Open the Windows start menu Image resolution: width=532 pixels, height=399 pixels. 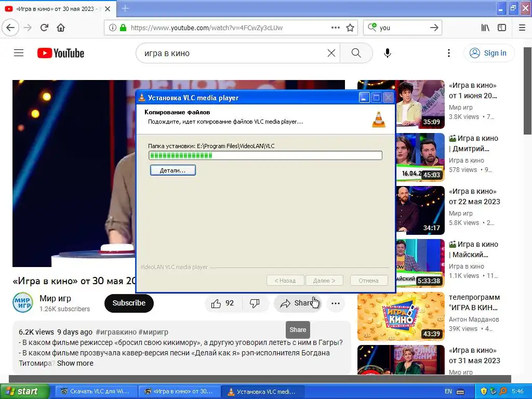pyautogui.click(x=25, y=392)
